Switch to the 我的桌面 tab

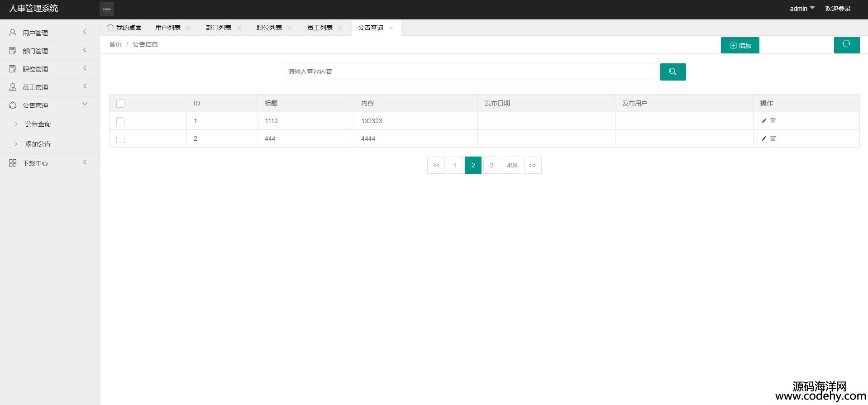coord(124,28)
